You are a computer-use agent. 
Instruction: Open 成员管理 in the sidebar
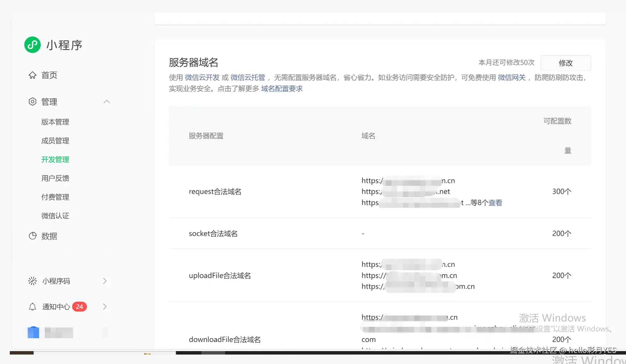55,141
